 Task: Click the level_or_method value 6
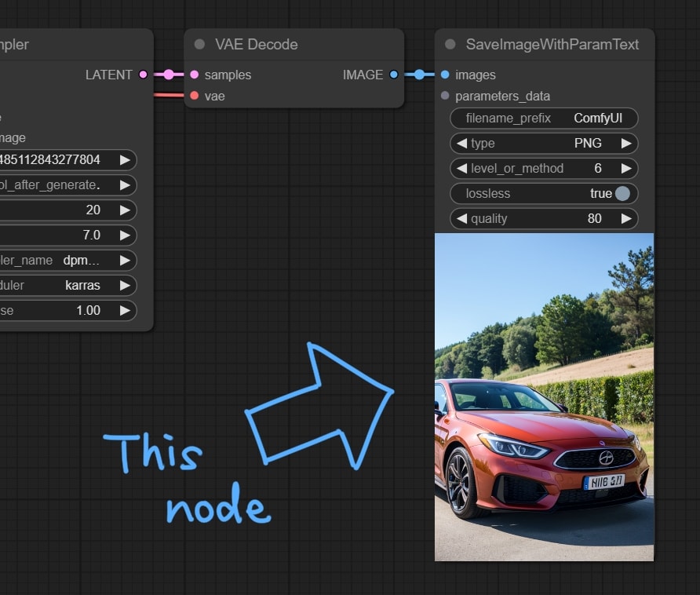pos(598,169)
